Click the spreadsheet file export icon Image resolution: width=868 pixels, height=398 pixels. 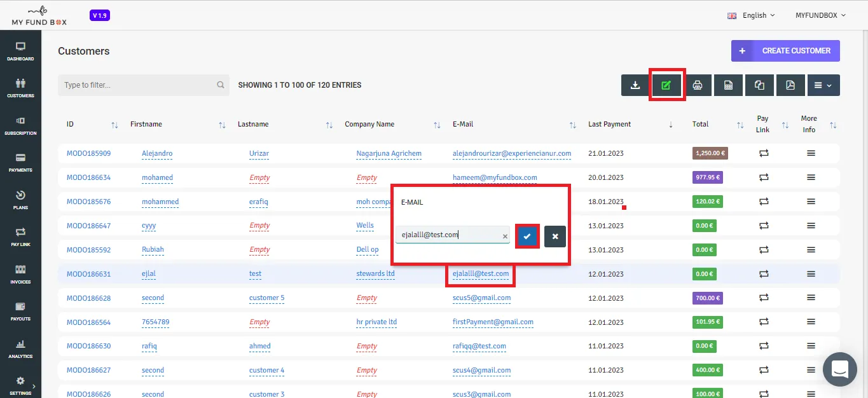tap(729, 85)
